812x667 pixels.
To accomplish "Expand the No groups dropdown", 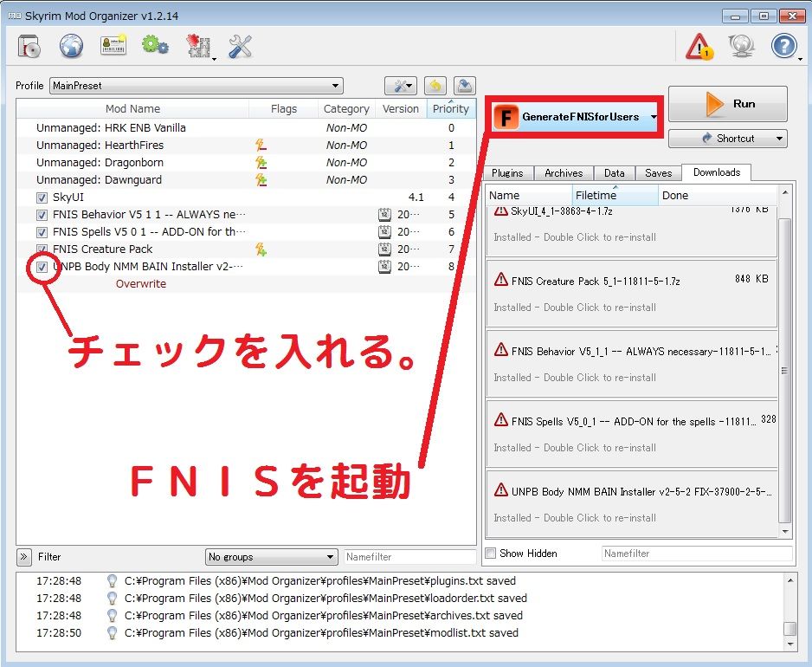I will 271,557.
